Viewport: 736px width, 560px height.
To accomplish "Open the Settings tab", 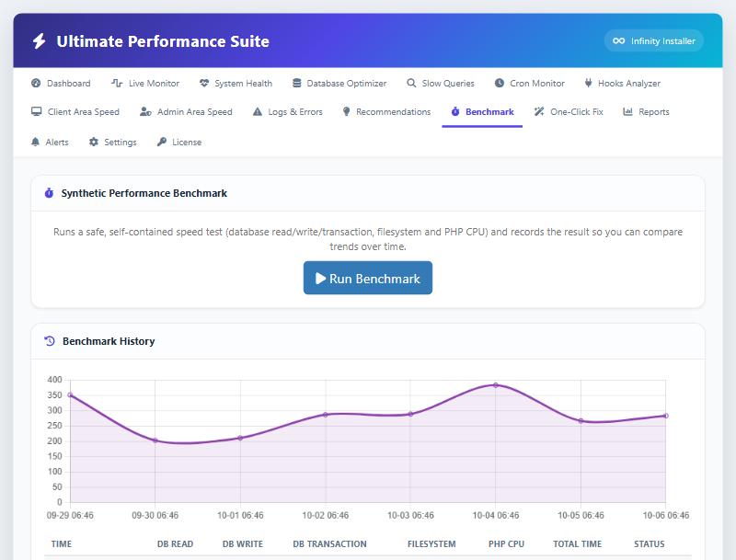I will click(112, 142).
